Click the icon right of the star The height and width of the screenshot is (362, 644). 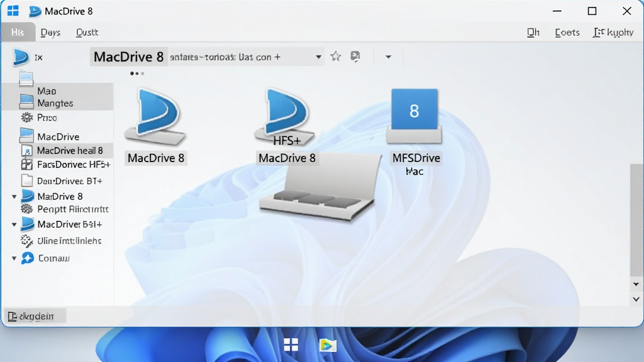click(355, 56)
